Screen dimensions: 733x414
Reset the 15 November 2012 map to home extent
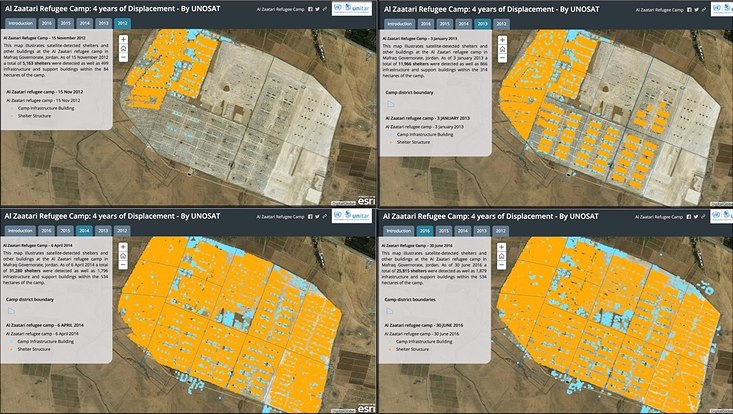coord(123,49)
